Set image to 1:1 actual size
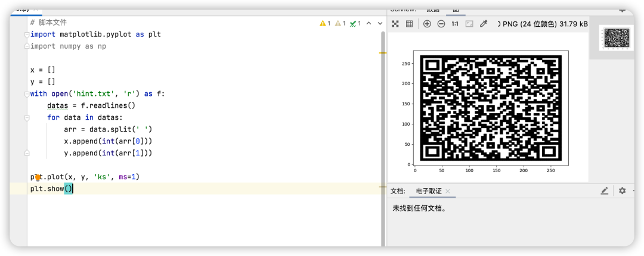This screenshot has width=644, height=256. [x=455, y=24]
